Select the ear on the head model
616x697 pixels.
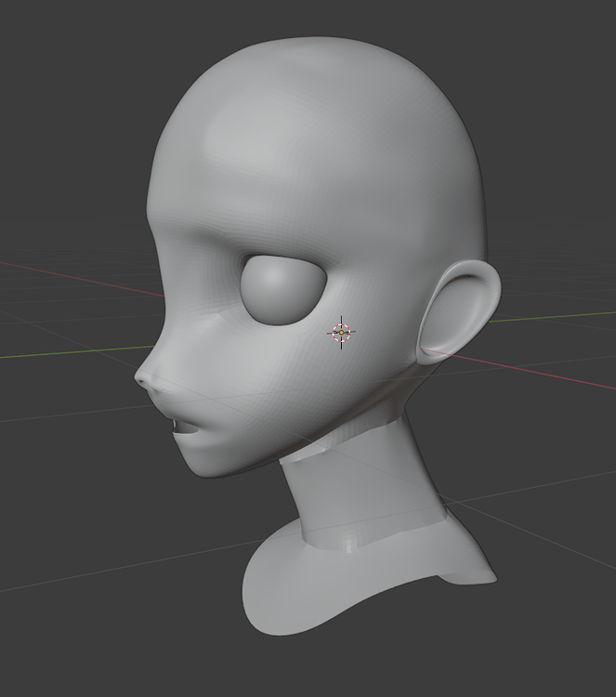tap(459, 312)
